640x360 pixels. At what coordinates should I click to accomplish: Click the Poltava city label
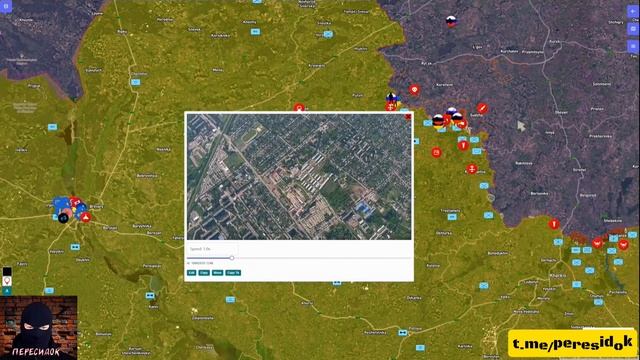point(415,329)
